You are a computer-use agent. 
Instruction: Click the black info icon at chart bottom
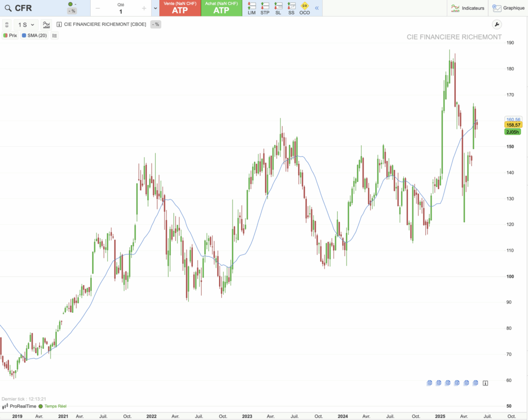click(x=485, y=383)
